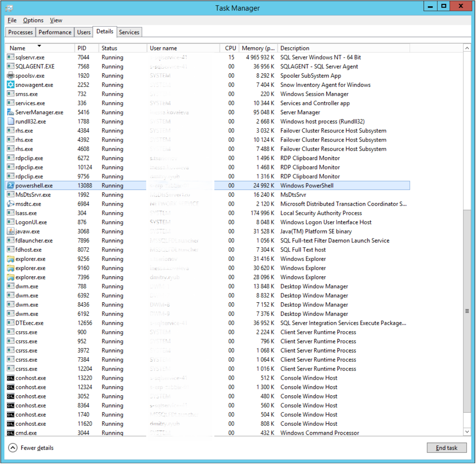Click the snowagent.exe gear icon
The height and width of the screenshot is (464, 476).
tap(11, 84)
